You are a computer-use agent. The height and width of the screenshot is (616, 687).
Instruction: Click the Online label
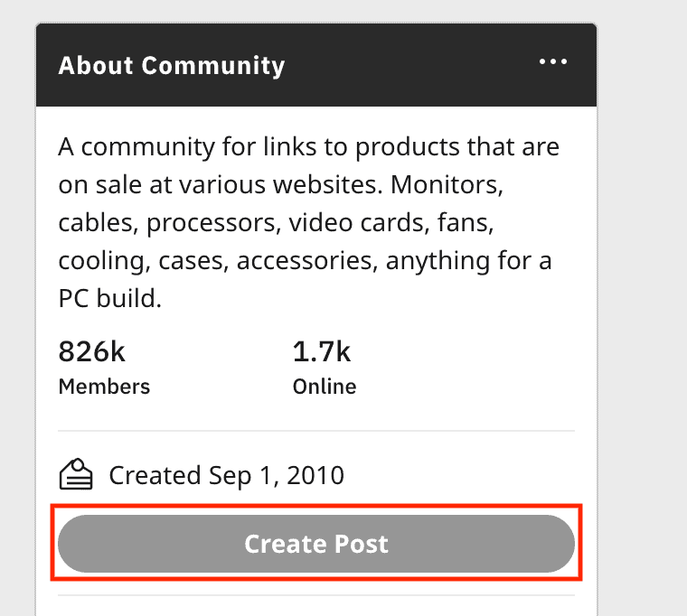coord(324,387)
